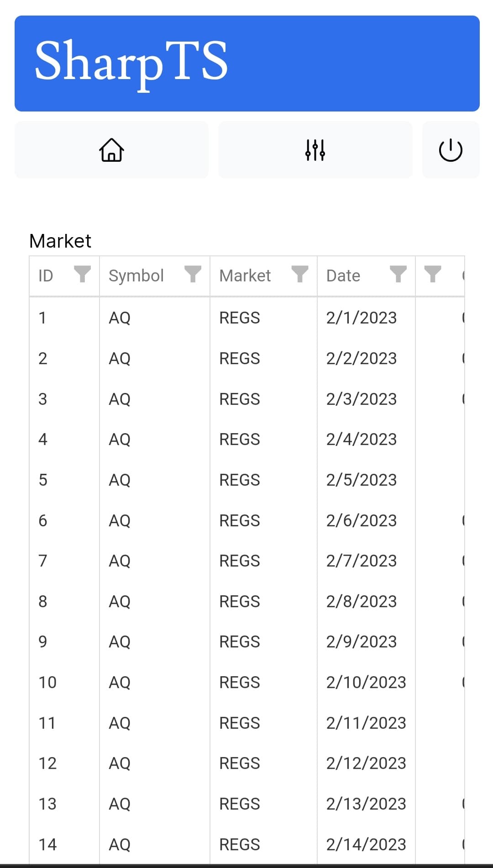Select the row with ID 1
The image size is (493, 868).
(x=247, y=318)
